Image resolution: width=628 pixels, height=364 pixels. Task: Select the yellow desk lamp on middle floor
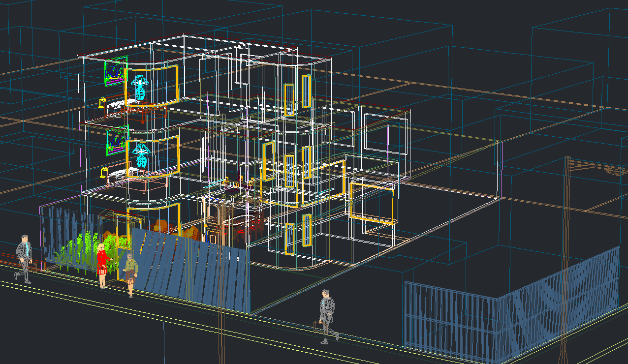pos(103,172)
